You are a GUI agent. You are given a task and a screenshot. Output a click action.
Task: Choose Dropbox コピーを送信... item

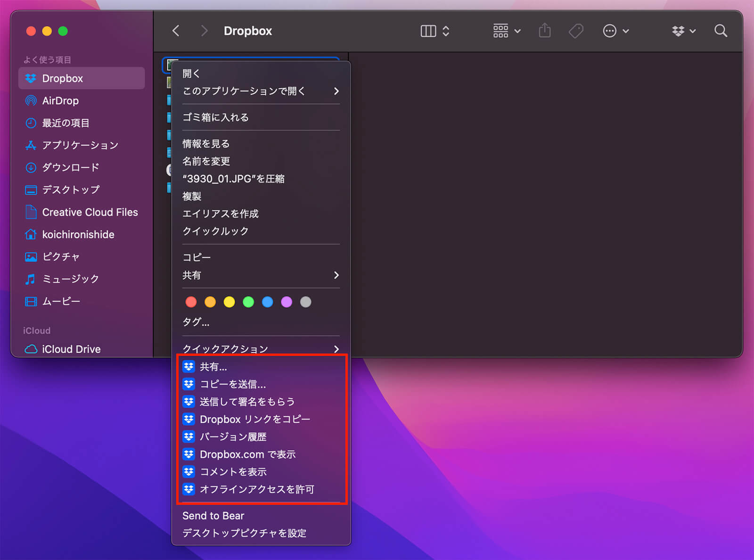pos(261,384)
